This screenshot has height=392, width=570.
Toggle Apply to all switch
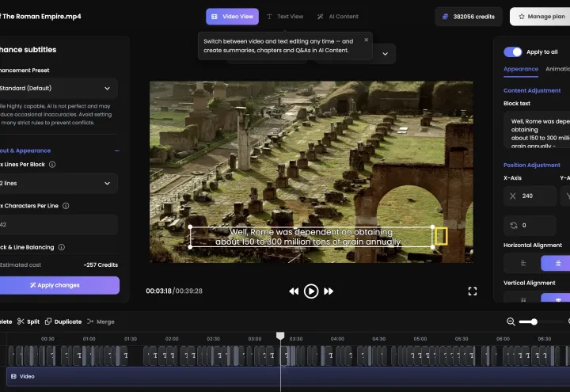pyautogui.click(x=512, y=52)
